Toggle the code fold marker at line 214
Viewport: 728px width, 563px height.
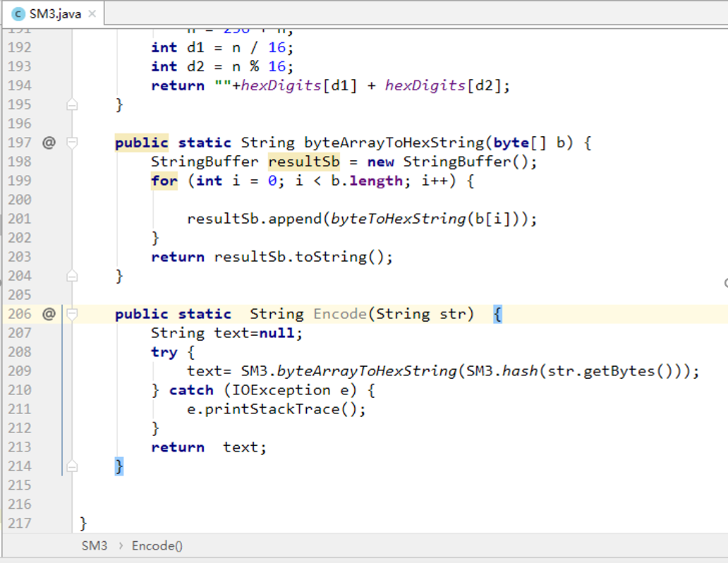[x=71, y=466]
